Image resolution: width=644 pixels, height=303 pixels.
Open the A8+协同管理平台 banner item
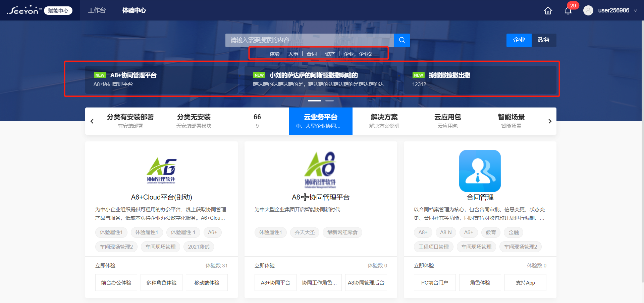[161, 80]
